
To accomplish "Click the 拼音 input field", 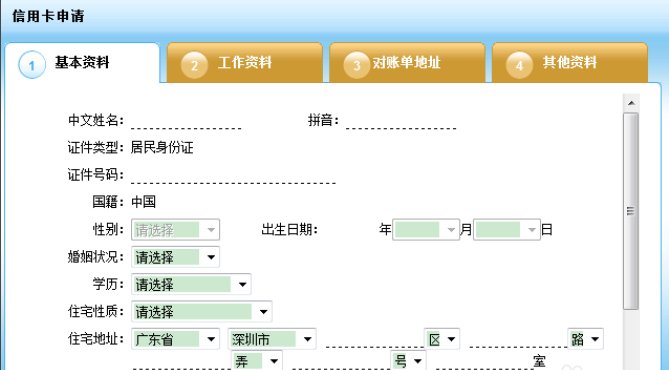I will tap(401, 121).
